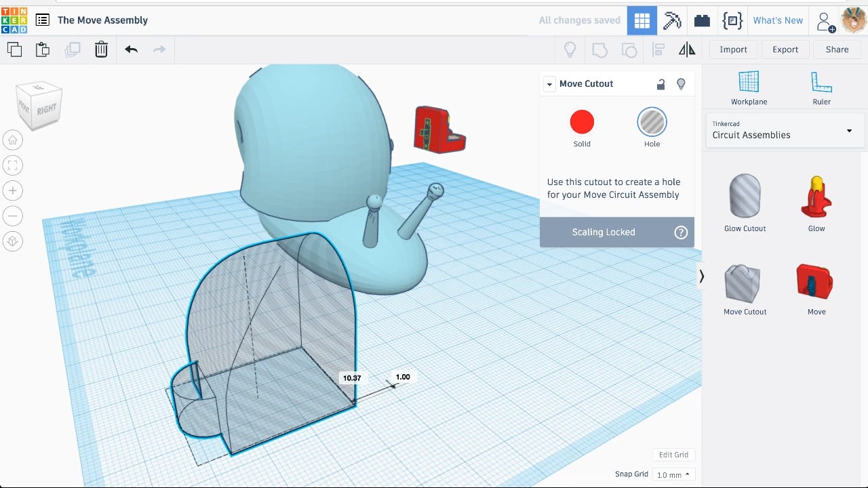Open the Snap Grid 1.0 mm dropdown

[673, 475]
